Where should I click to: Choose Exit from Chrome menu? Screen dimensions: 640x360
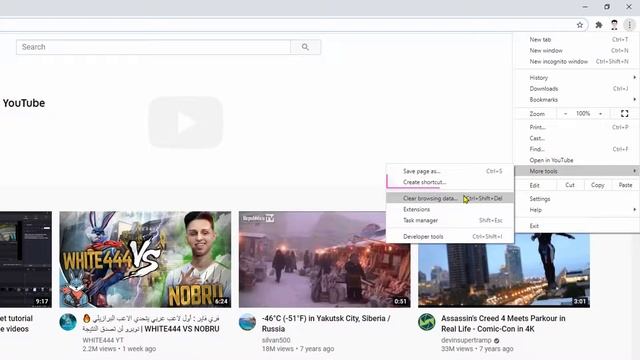tap(576, 226)
